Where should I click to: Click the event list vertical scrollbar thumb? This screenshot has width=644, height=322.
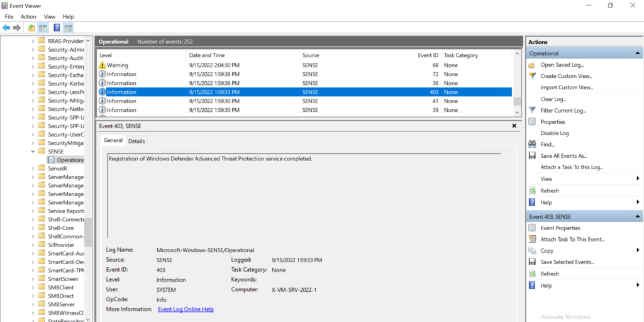click(517, 101)
